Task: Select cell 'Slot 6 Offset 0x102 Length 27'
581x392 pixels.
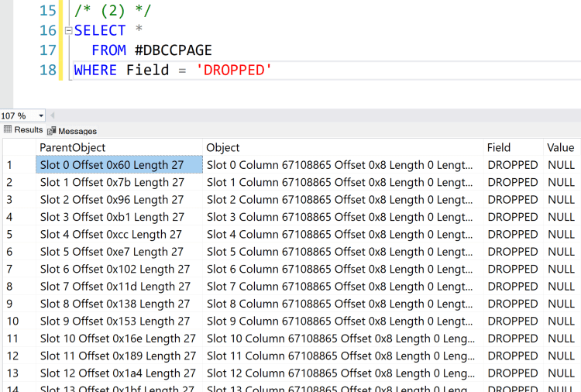Action: [119, 269]
